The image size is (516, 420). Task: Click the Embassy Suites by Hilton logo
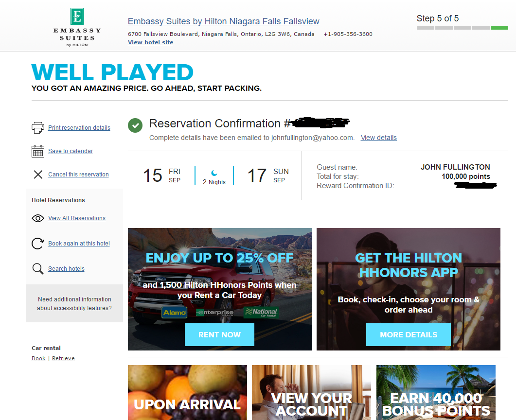pos(77,27)
